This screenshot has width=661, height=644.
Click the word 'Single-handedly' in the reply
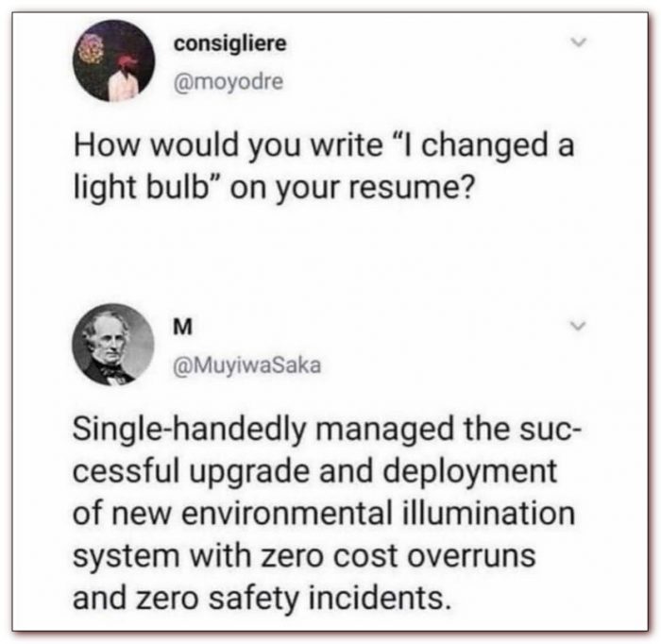pos(183,432)
